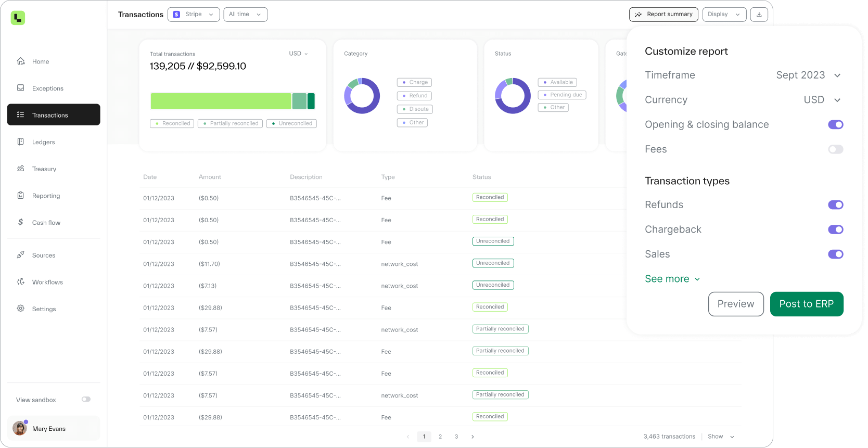Screen dimensions: 868x448
Task: Expand the See more transaction types
Action: pyautogui.click(x=672, y=279)
